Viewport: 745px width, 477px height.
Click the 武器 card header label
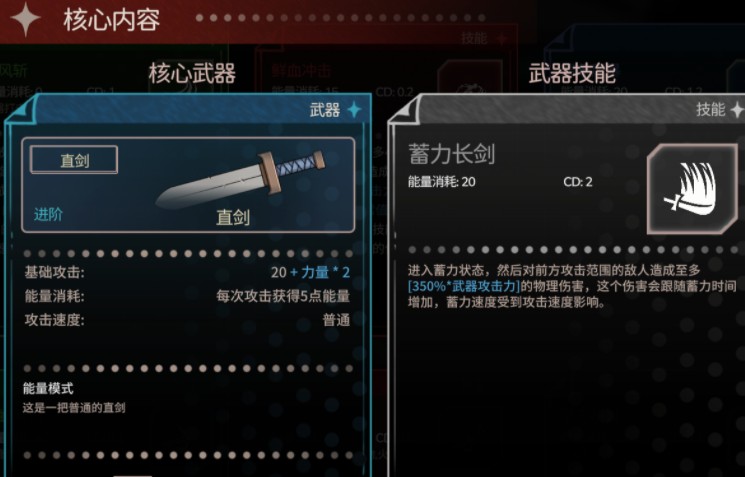pyautogui.click(x=325, y=110)
